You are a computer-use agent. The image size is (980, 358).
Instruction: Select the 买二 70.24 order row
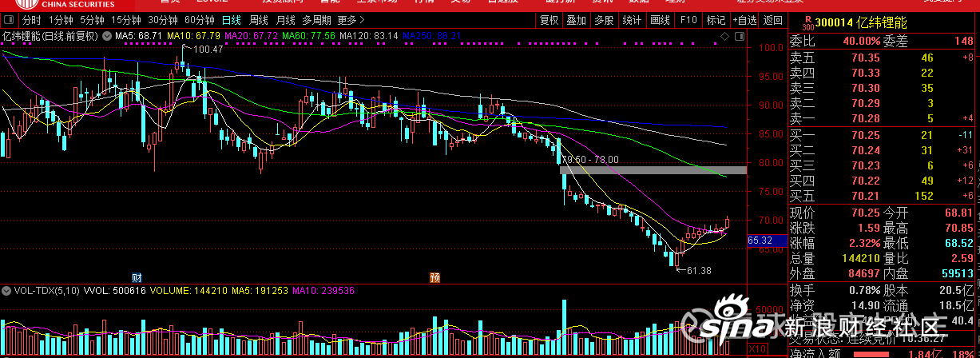click(x=883, y=150)
